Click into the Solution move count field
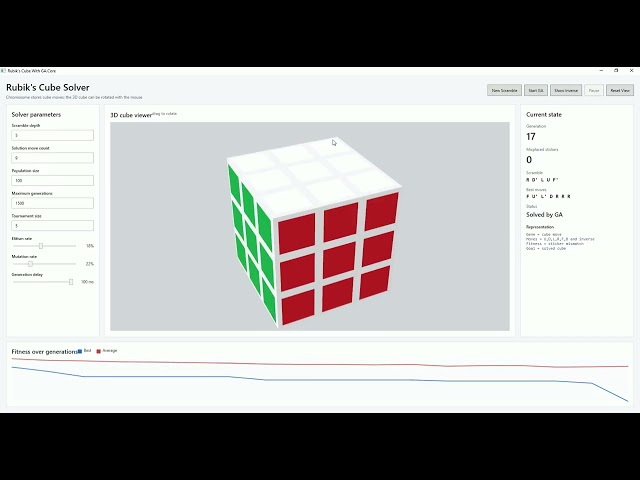 point(53,158)
